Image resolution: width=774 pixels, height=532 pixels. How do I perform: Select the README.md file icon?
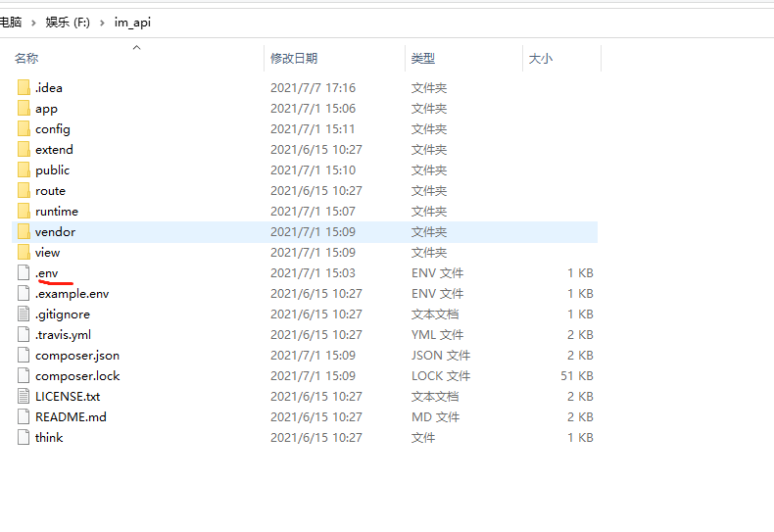24,417
